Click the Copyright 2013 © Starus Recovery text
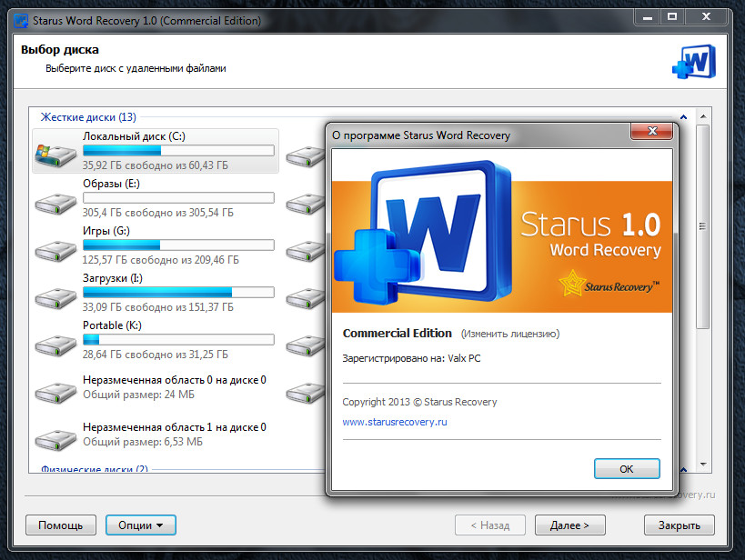 [419, 402]
